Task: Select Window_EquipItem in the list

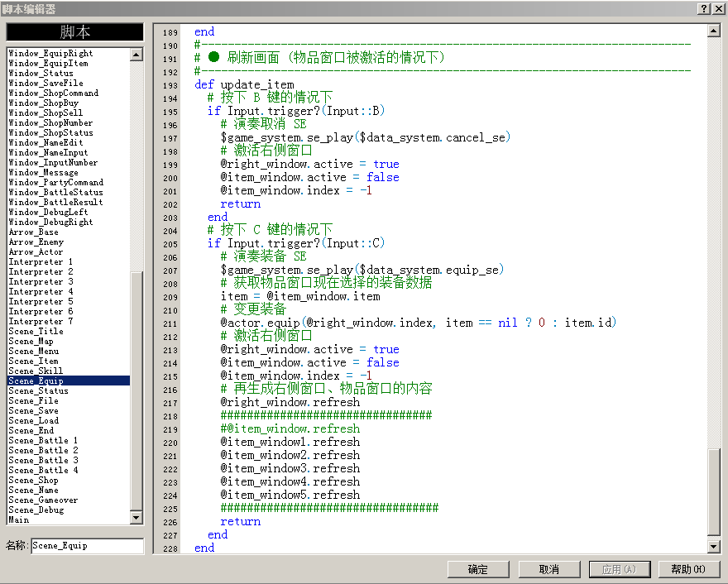Action: pyautogui.click(x=68, y=63)
